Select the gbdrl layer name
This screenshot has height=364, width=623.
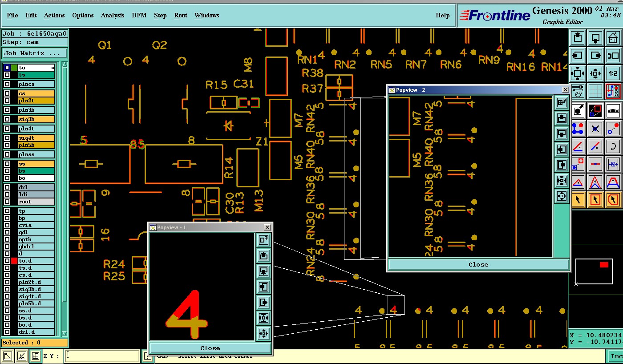pyautogui.click(x=36, y=247)
